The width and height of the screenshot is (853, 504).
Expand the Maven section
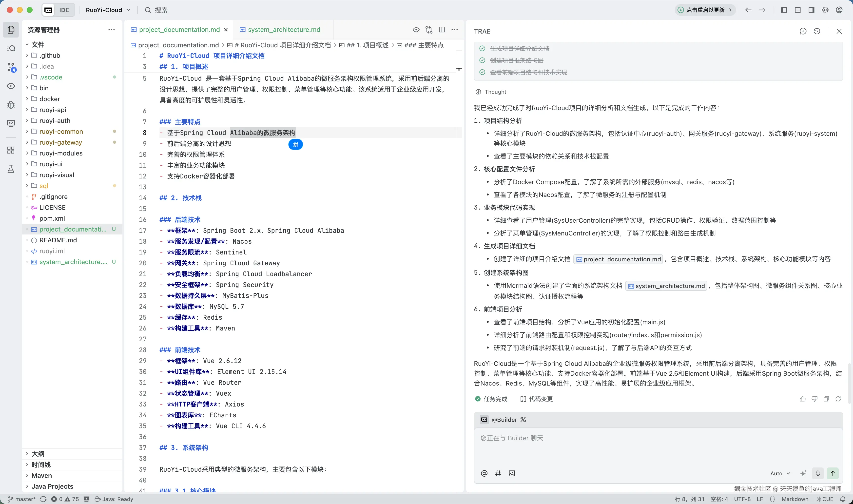pos(41,475)
